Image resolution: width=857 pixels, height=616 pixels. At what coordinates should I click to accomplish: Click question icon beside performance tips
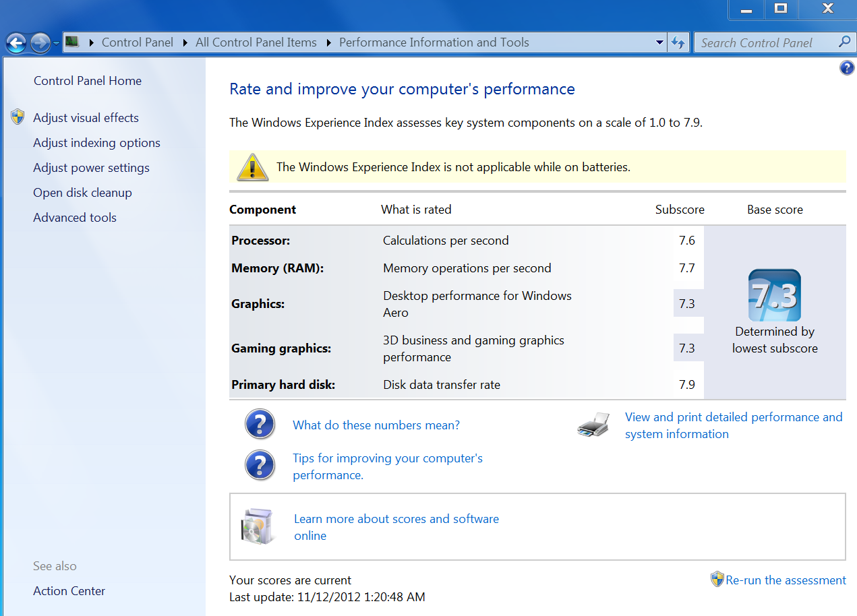click(x=260, y=465)
